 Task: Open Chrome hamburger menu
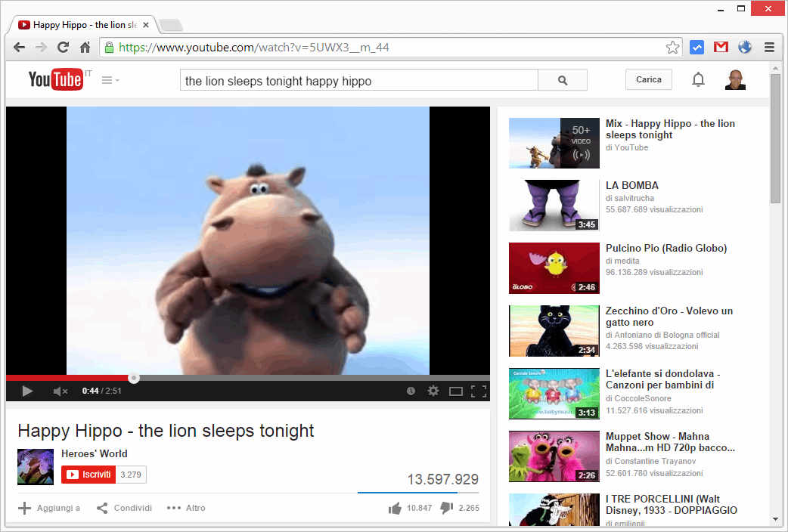click(769, 47)
